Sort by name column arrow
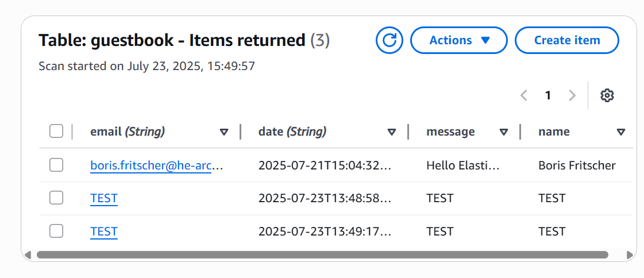The height and width of the screenshot is (278, 644). [620, 132]
